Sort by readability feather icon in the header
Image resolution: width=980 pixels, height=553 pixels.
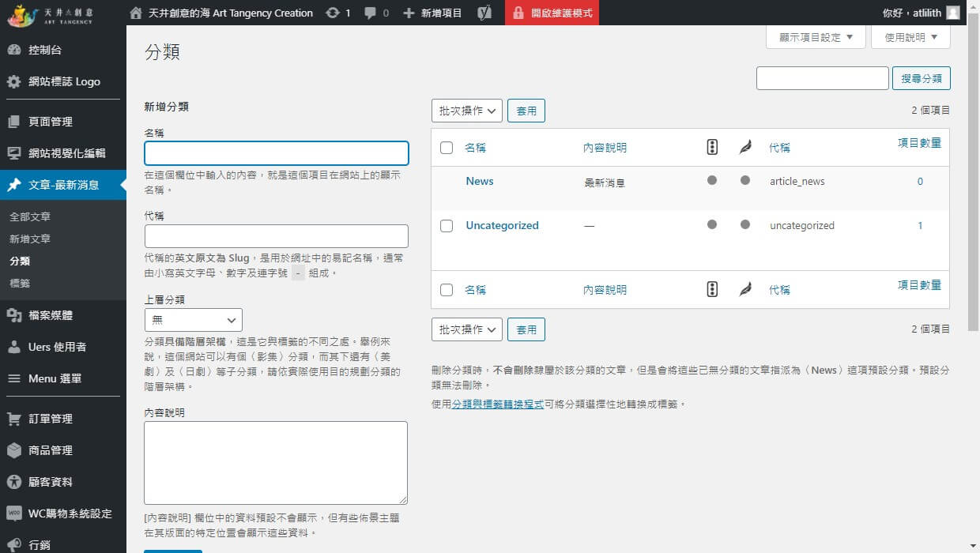click(745, 147)
